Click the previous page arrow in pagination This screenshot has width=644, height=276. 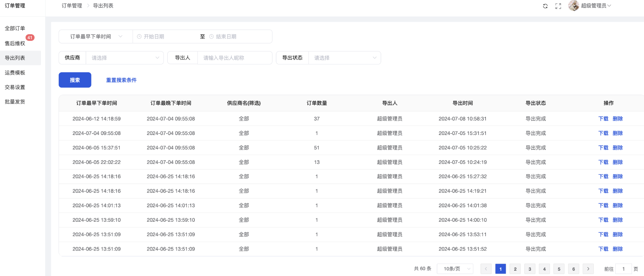[486, 269]
